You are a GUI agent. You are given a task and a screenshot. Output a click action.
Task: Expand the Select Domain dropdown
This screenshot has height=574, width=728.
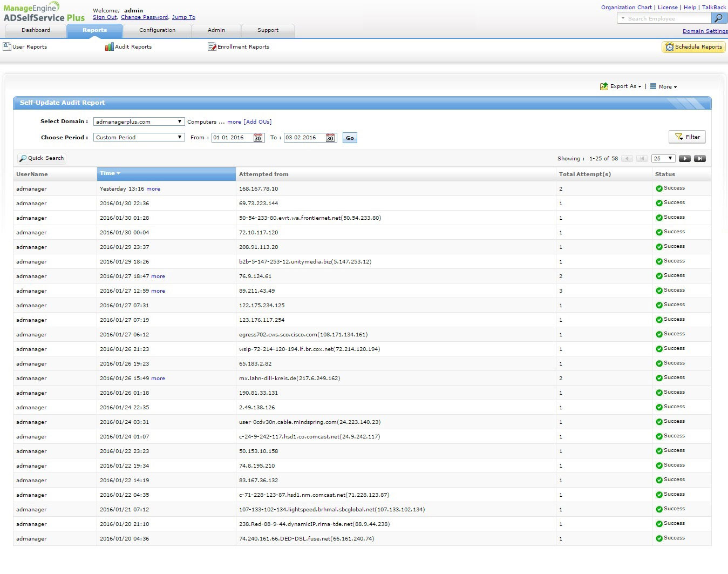(x=139, y=122)
